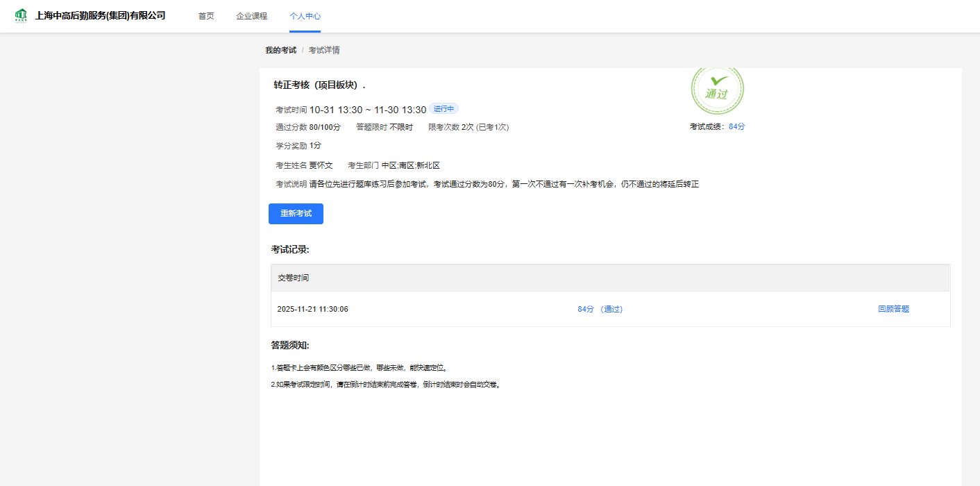
Task: Click the 交卷时间 column header
Action: pos(294,278)
